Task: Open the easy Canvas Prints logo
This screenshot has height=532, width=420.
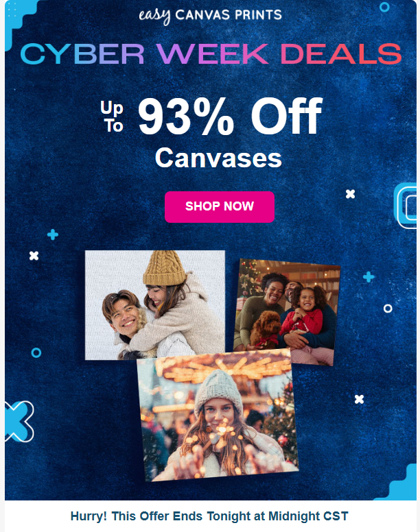Action: (211, 16)
